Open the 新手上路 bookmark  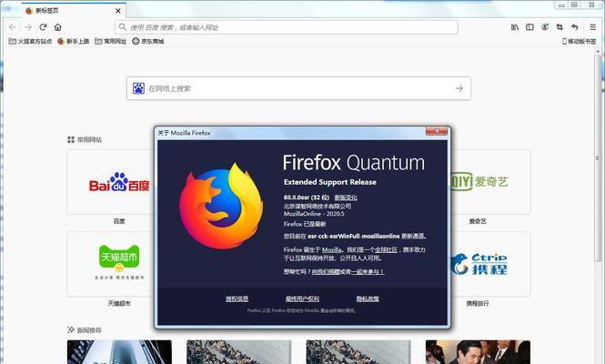(74, 41)
